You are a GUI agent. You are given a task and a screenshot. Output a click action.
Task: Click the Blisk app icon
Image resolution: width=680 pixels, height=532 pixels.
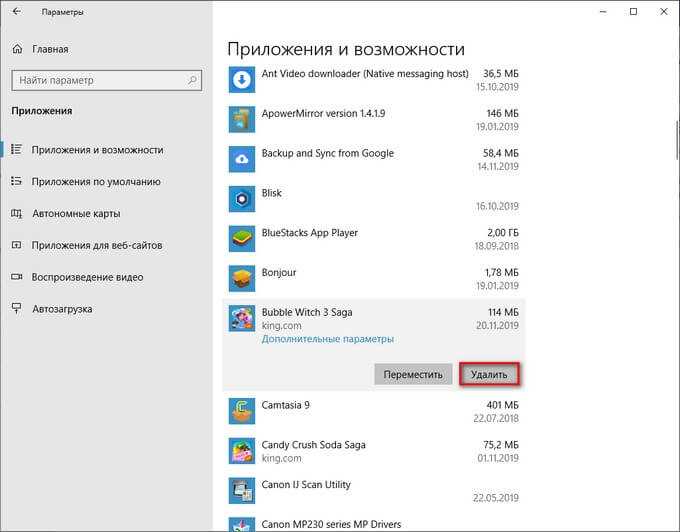pos(242,199)
